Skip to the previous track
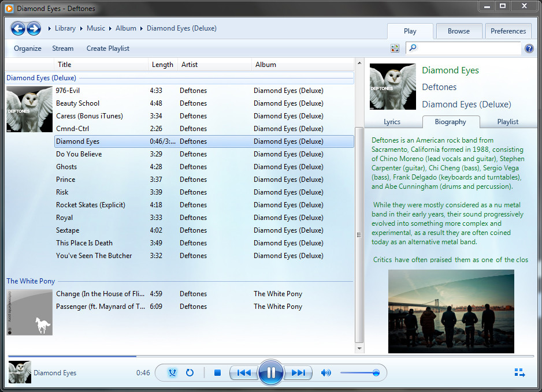The height and width of the screenshot is (392, 542). coord(244,372)
